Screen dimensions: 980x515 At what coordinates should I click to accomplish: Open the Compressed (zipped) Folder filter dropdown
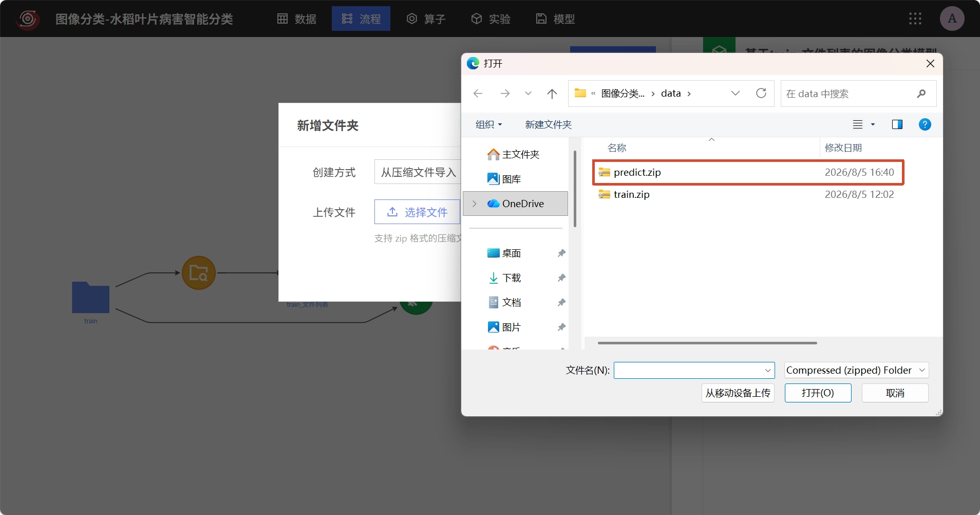click(x=856, y=370)
